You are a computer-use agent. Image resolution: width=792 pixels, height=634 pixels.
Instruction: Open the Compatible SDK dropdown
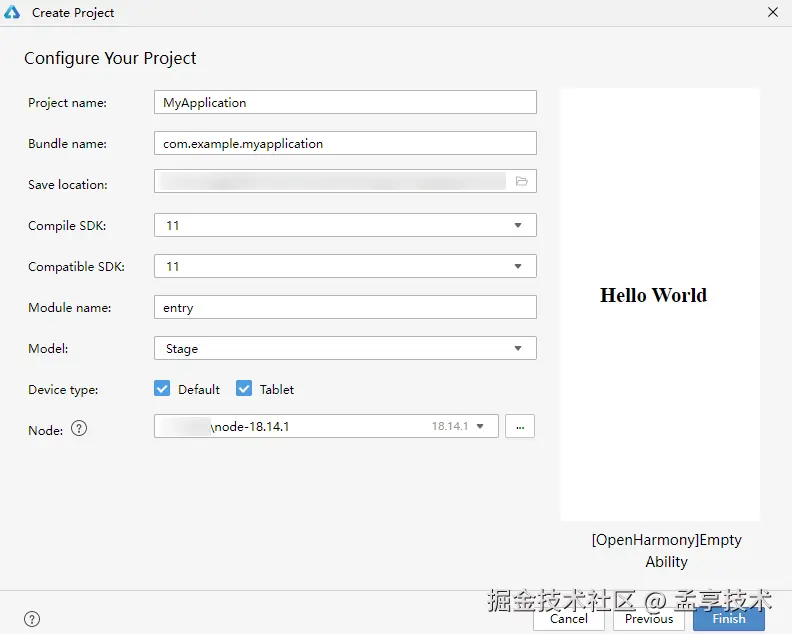[x=345, y=266]
